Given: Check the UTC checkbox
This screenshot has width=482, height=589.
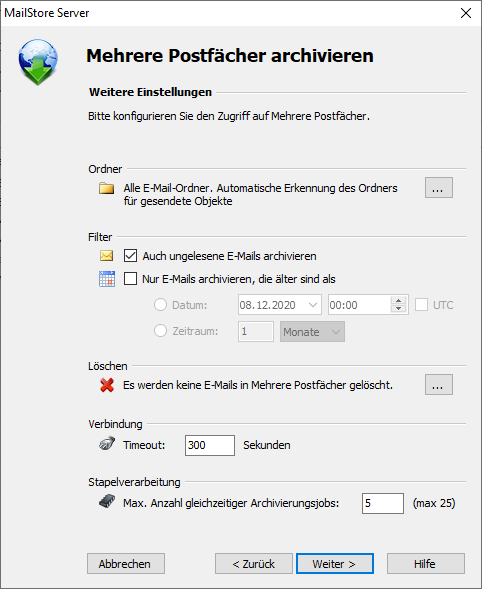Looking at the screenshot, I should [x=421, y=305].
